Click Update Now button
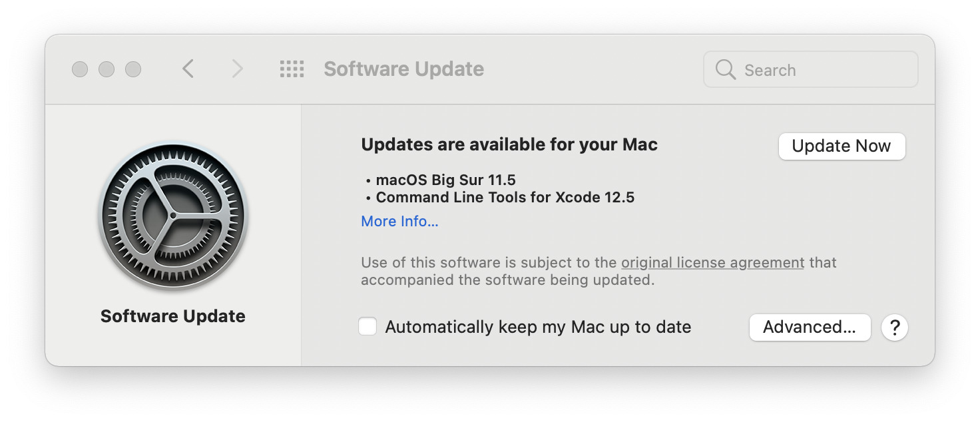Image resolution: width=980 pixels, height=422 pixels. pyautogui.click(x=842, y=146)
